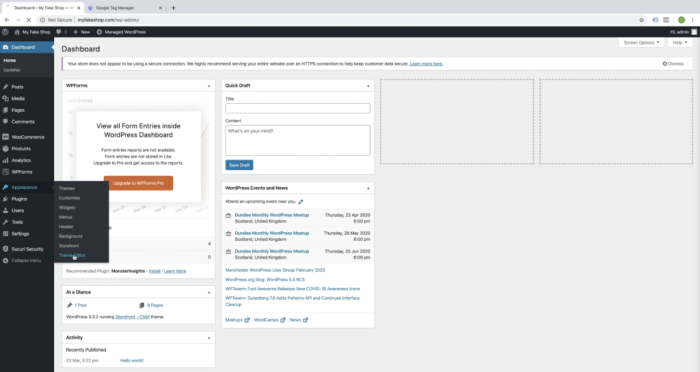Open WooCommerce in the sidebar
700x372 pixels.
pos(27,137)
